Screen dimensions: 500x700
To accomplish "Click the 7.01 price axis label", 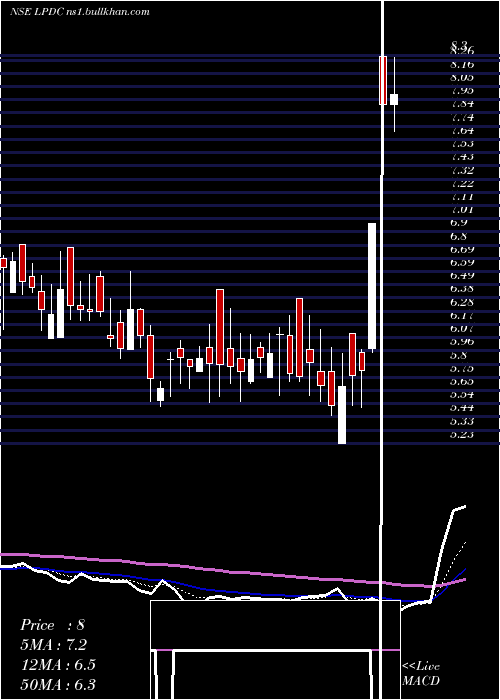I will pos(462,210).
